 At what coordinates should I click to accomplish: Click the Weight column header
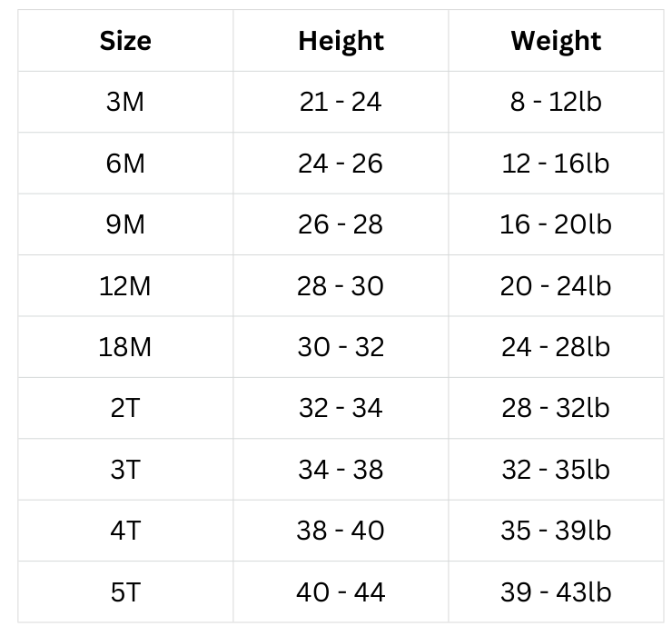556,41
